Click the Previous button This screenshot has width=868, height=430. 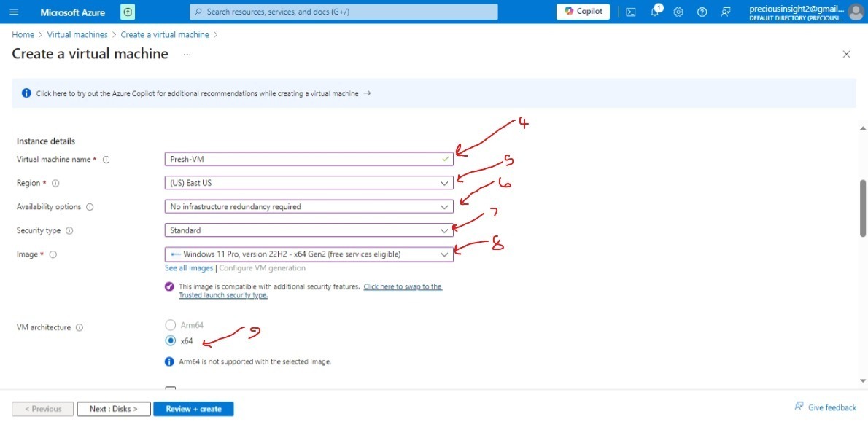point(42,409)
